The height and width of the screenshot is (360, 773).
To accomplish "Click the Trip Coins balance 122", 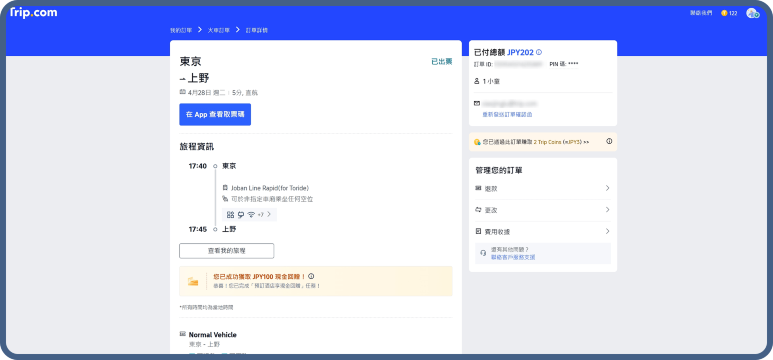I will click(x=729, y=13).
